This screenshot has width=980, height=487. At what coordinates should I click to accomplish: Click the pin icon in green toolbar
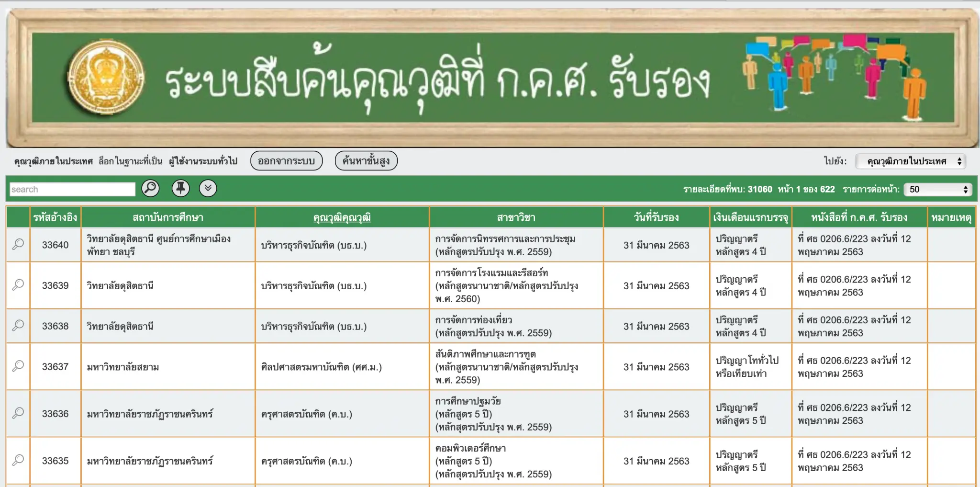coord(180,188)
